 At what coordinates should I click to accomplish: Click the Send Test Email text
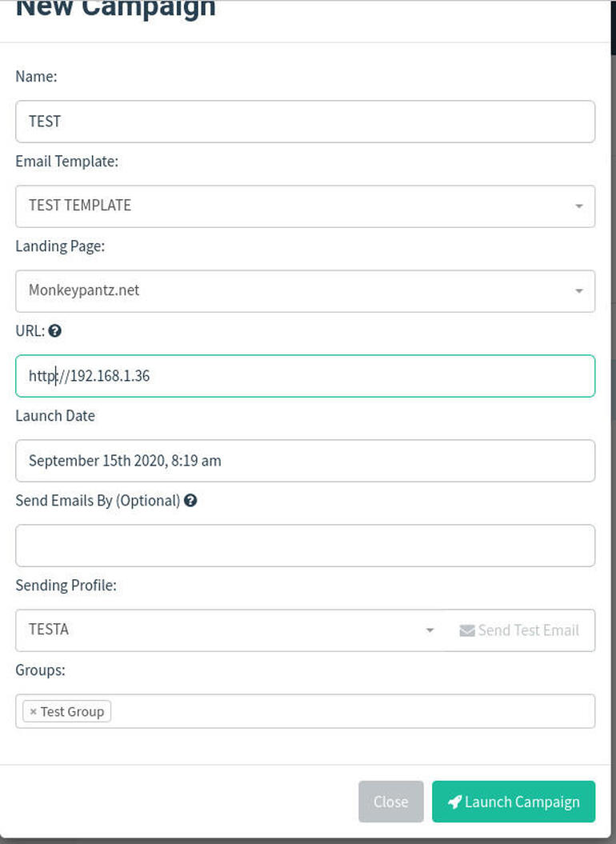click(x=528, y=630)
